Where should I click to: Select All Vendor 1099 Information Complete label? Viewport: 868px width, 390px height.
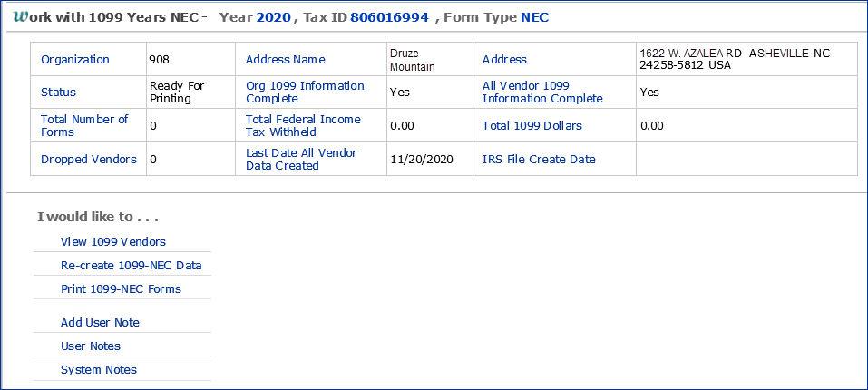[541, 93]
